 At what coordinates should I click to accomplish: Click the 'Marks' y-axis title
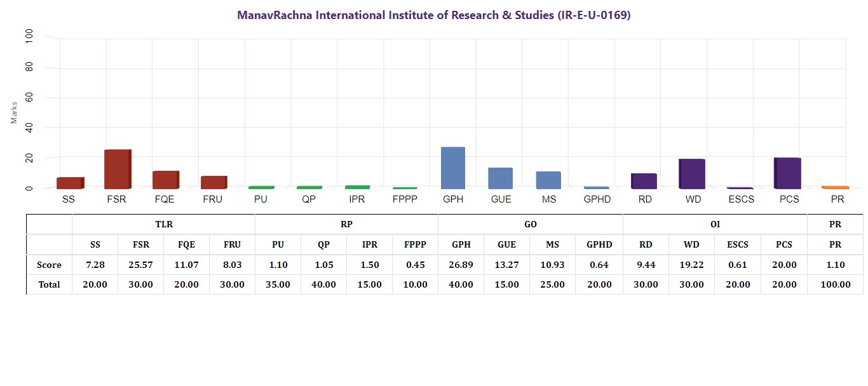(14, 113)
